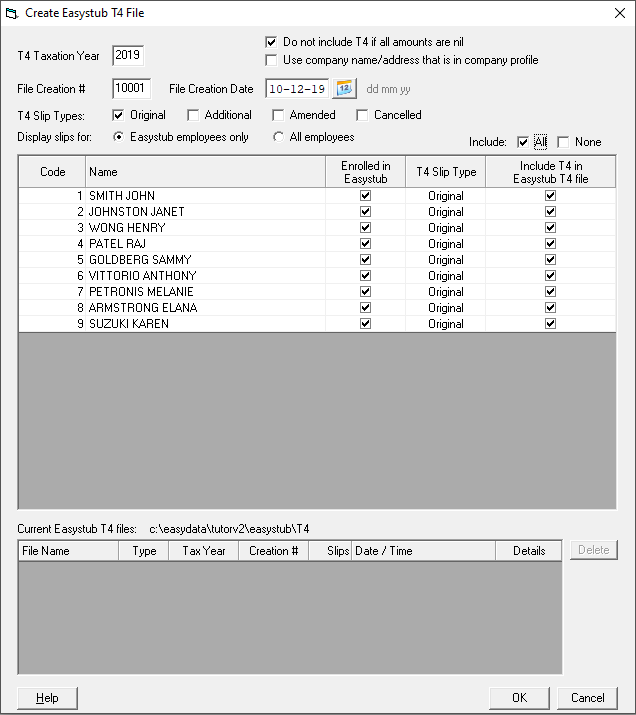636x715 pixels.
Task: Enable 'Use company name/address in company profile'
Action: [271, 60]
